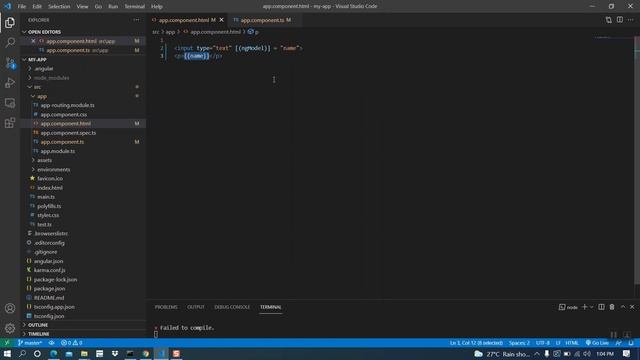Viewport: 640px width, 360px height.
Task: Open the Accounts menu icon
Action: 10,308
